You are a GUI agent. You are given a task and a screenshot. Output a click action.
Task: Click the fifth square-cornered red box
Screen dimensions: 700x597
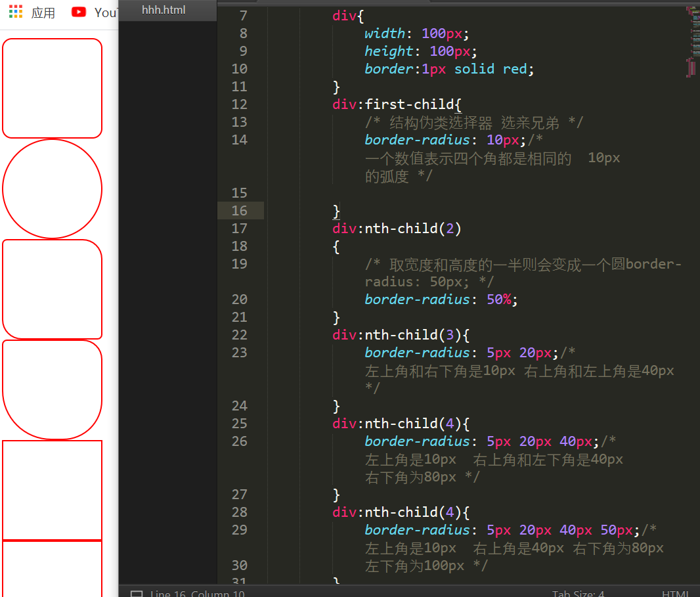53,491
